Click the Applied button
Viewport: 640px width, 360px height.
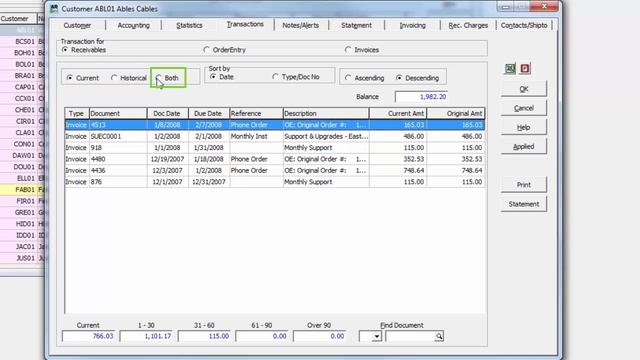point(524,146)
